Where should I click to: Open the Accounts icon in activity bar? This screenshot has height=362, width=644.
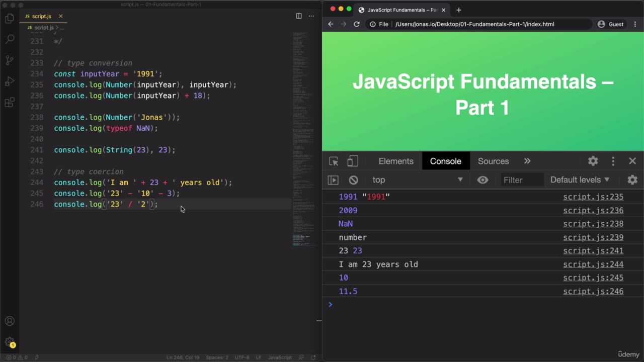click(10, 321)
